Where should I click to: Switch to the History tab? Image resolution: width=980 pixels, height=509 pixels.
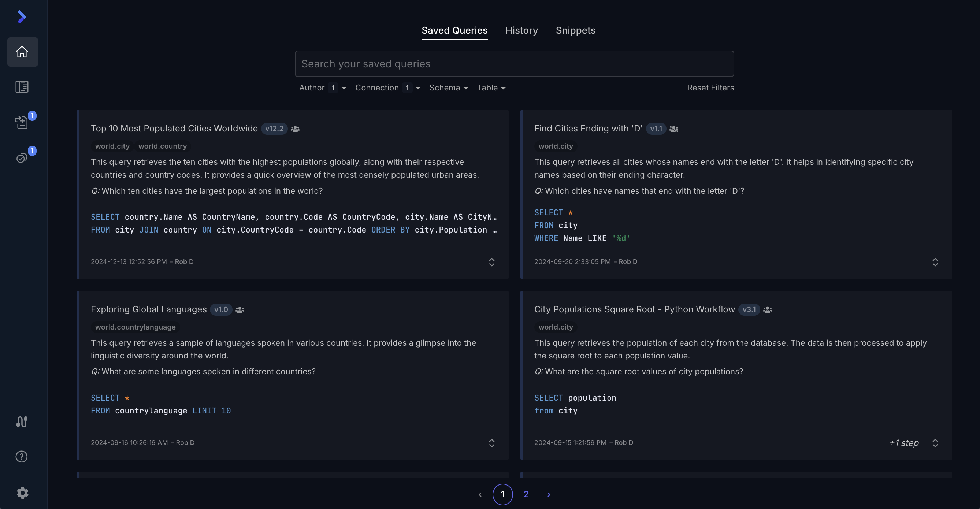click(521, 30)
